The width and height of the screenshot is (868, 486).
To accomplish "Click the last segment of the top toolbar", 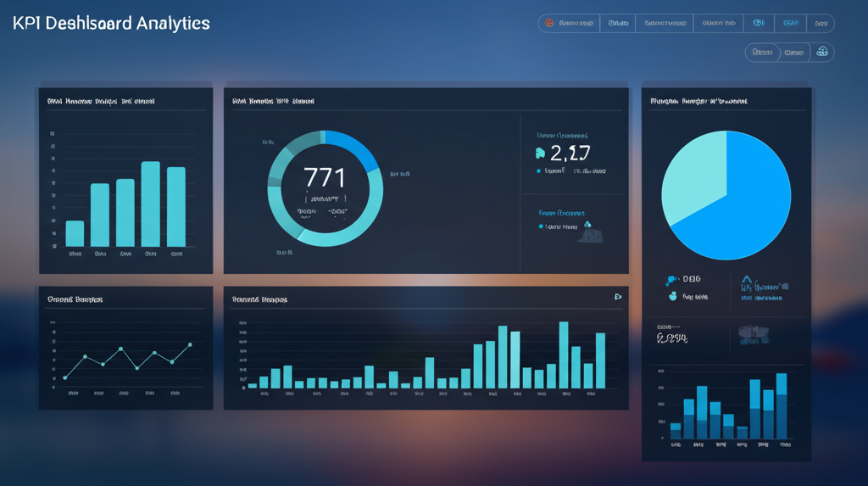I will click(x=821, y=24).
